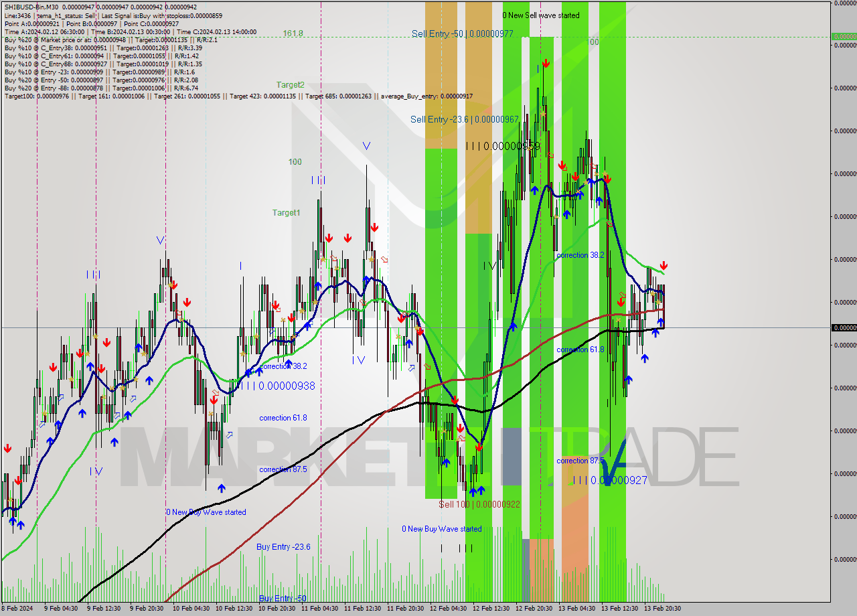Select the 'Sell Entry -23.6 | 0.00000967' label
Image resolution: width=857 pixels, height=616 pixels.
pyautogui.click(x=464, y=119)
